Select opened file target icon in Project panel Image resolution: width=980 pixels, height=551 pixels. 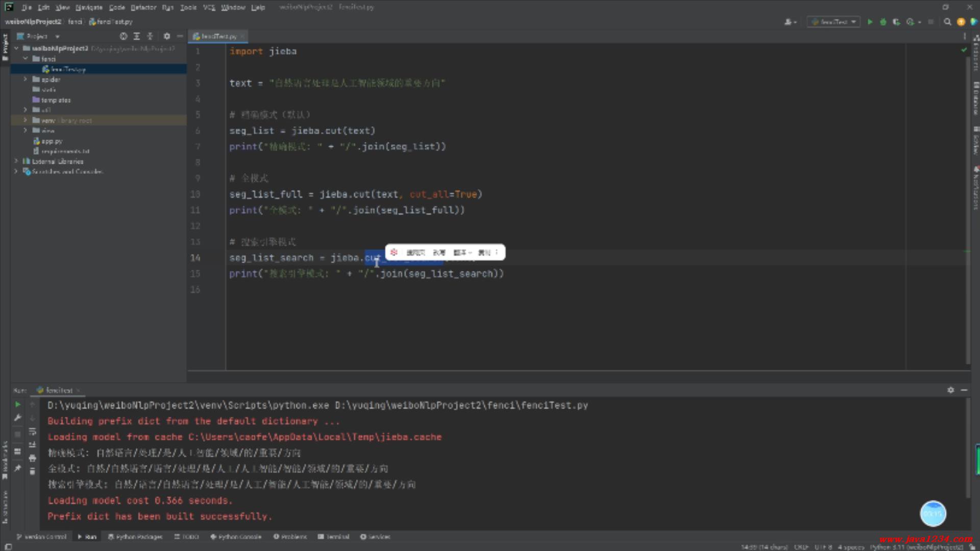tap(123, 36)
